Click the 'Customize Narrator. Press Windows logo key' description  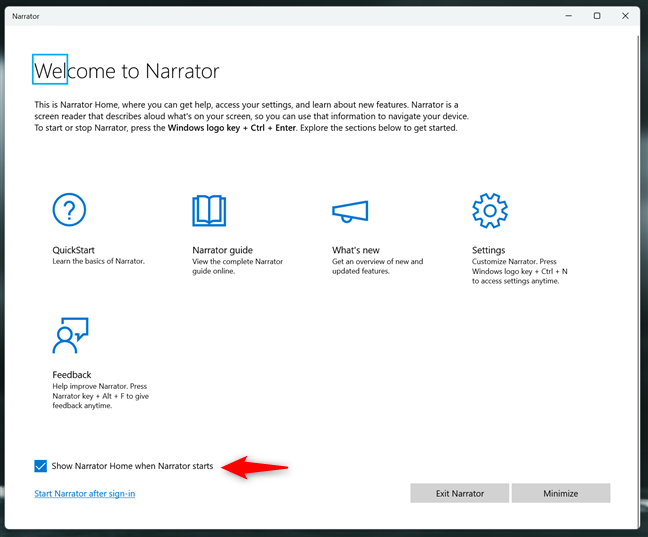pos(520,271)
